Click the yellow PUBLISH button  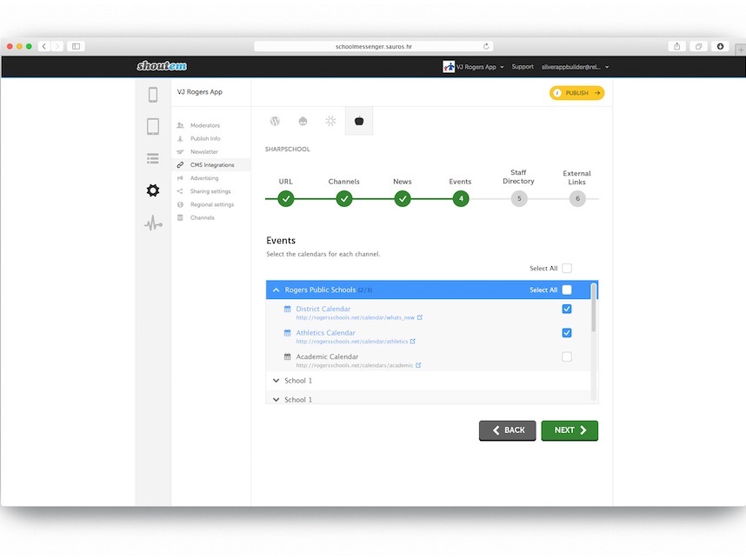(x=576, y=93)
